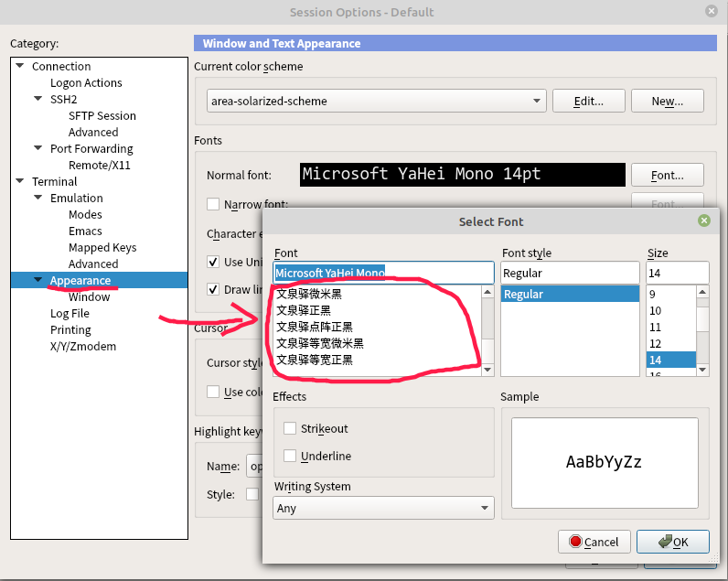Screen dimensions: 728x581
Task: Collapse the SSH2 tree arrow
Action: coord(38,100)
